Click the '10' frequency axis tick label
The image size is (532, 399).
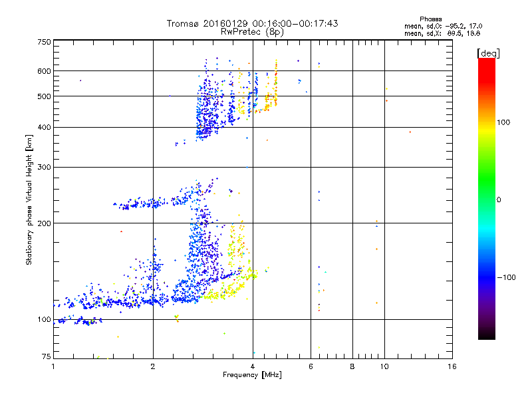click(384, 366)
